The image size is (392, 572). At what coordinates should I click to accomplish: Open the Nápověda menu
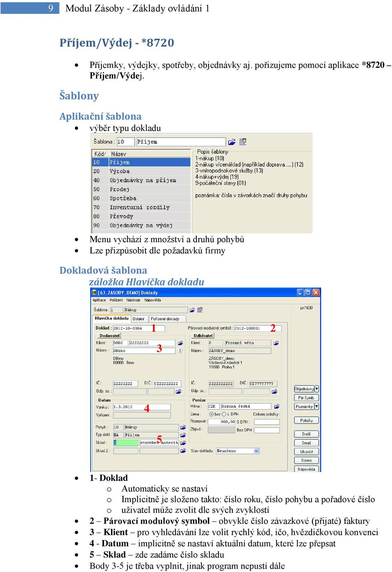[x=152, y=300]
